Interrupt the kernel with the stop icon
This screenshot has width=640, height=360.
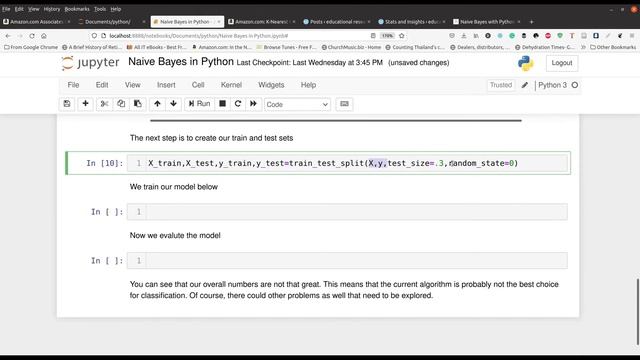222,104
